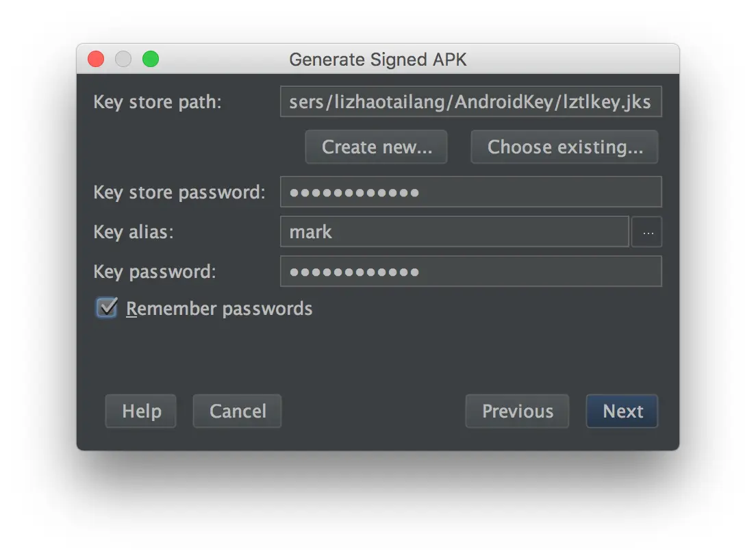Cancel the signed APK wizard
This screenshot has height=560, width=756.
click(x=237, y=411)
